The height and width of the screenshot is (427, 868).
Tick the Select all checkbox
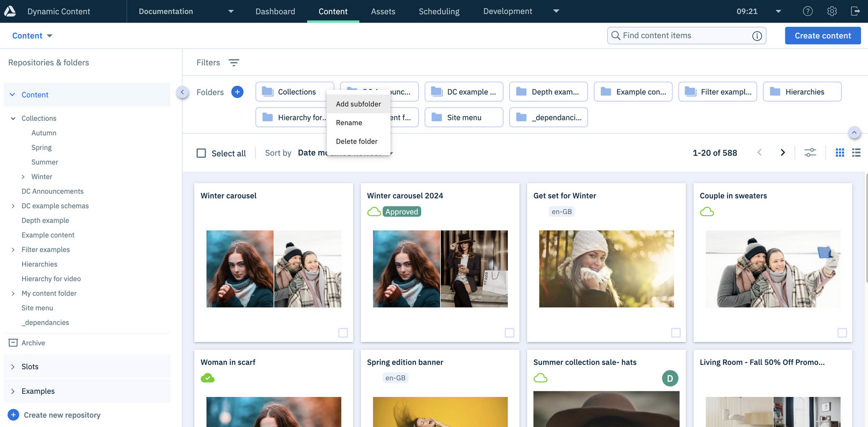point(201,153)
